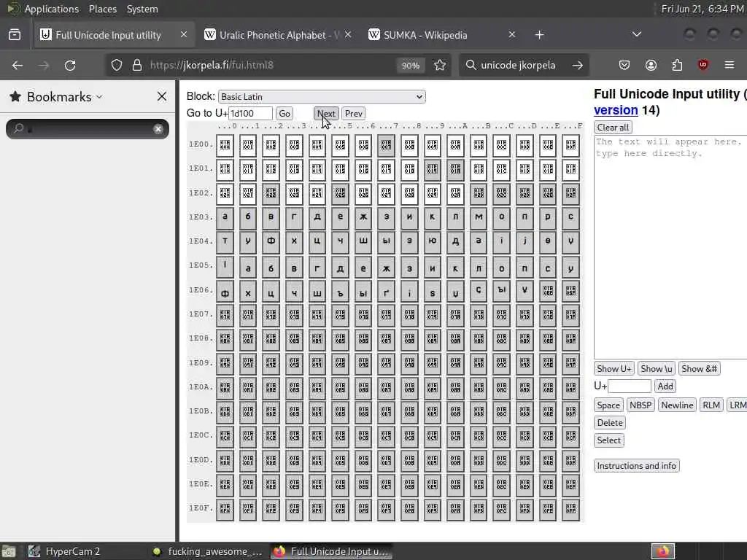The image size is (747, 560).
Task: Open the fucking_awesome taskbar window
Action: [x=206, y=551]
